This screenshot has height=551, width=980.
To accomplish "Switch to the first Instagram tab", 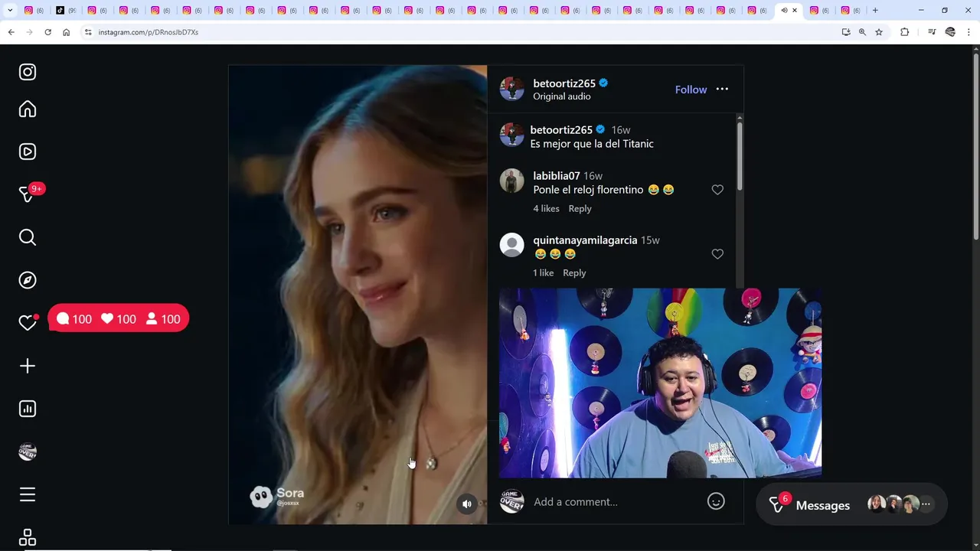I will pos(34,10).
